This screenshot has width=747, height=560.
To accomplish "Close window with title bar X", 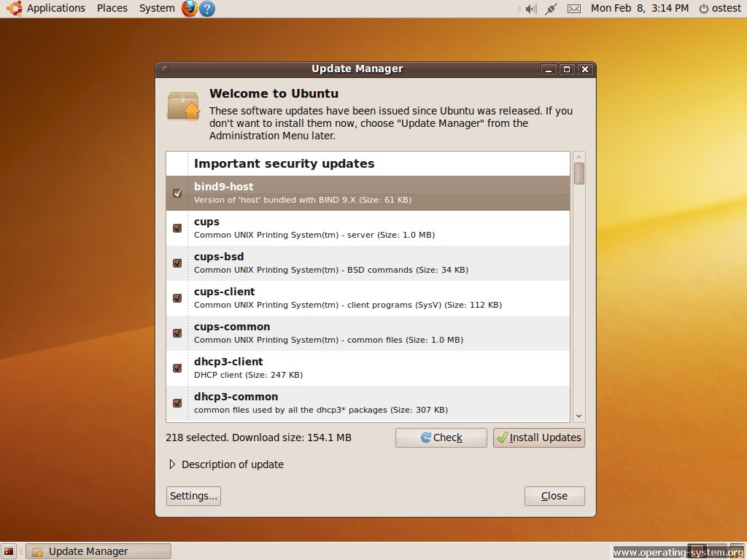I will click(585, 69).
